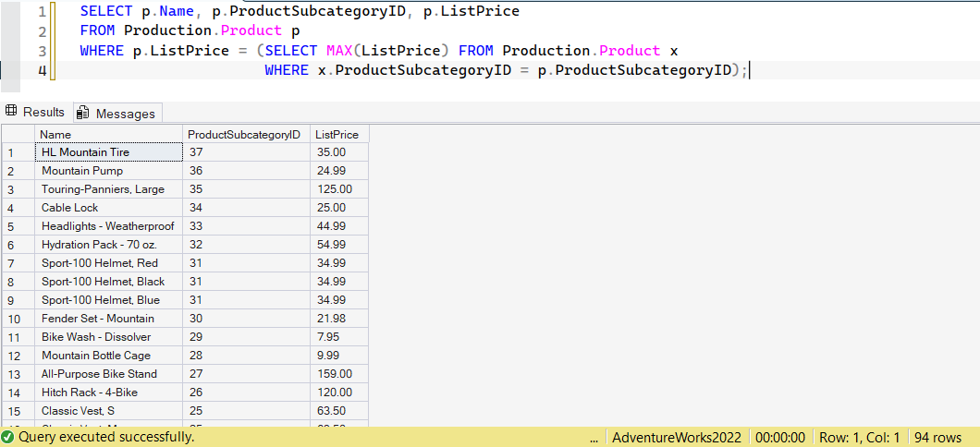The width and height of the screenshot is (980, 447).
Task: Click the ListPrice value 44.99
Action: click(x=339, y=226)
